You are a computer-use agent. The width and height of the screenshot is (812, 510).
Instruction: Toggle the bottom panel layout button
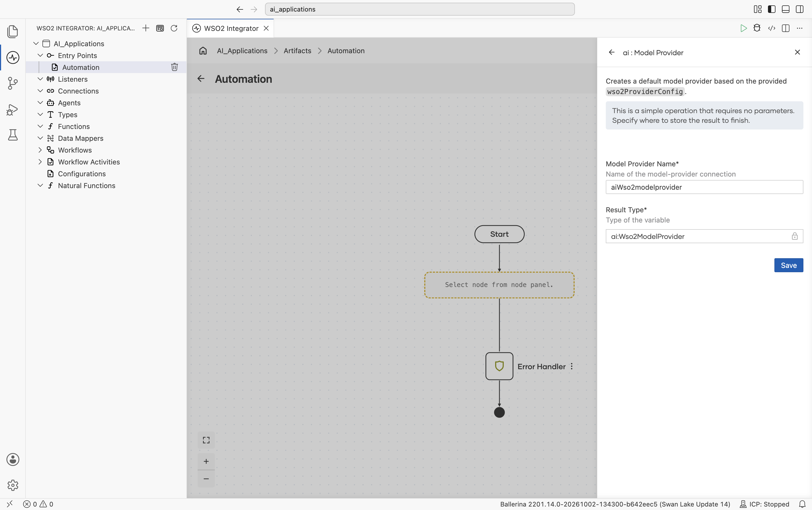point(785,9)
